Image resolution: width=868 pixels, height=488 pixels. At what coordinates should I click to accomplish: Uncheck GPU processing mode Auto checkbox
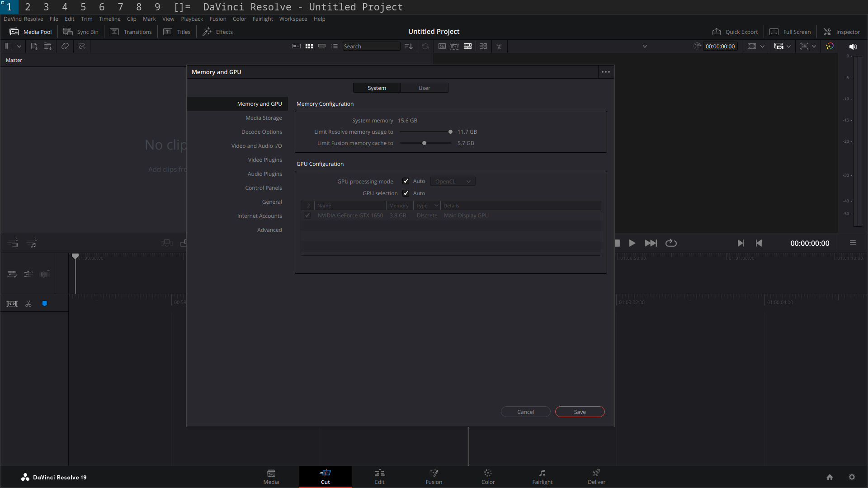click(406, 181)
